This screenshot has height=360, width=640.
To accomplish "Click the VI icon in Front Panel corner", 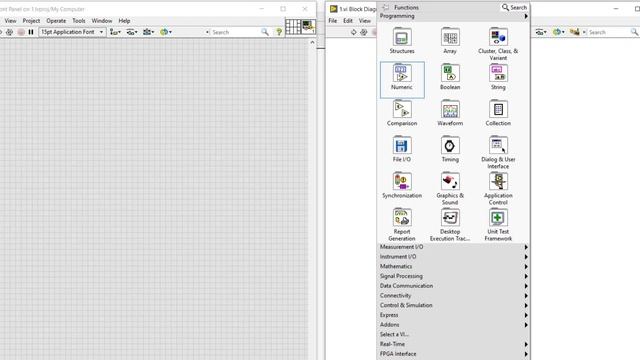I will point(309,27).
